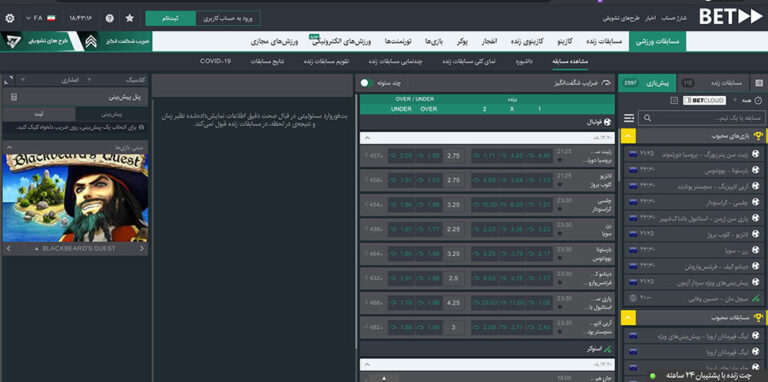
Task: Click the green live chat status dot
Action: click(652, 376)
